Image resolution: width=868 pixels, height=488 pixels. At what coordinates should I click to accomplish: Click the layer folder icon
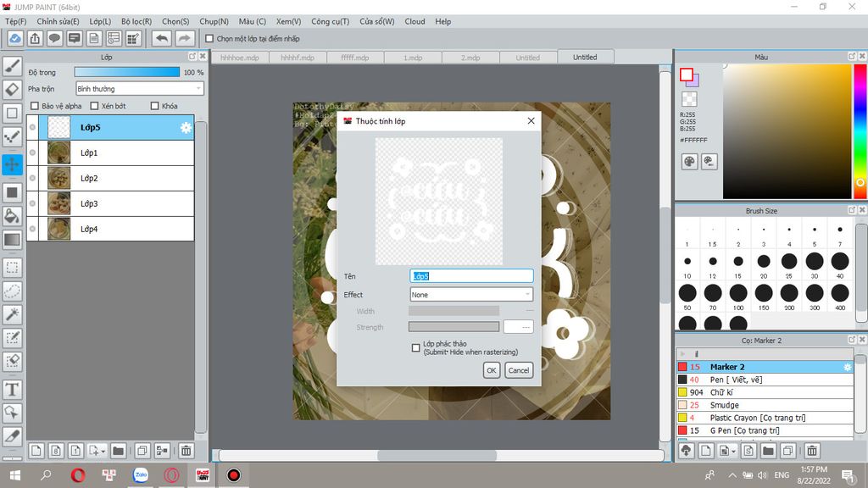118,451
